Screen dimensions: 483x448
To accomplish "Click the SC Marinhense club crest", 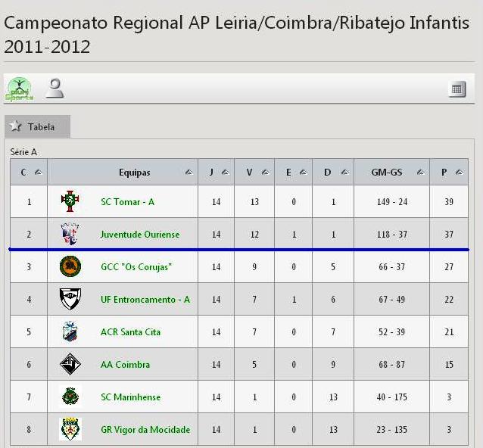I will click(70, 397).
